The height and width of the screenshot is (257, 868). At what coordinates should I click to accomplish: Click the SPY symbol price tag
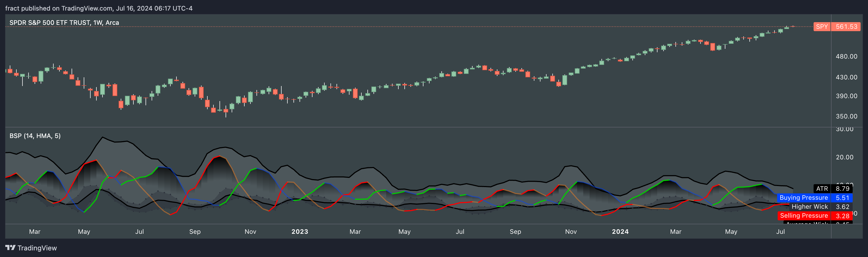(822, 27)
